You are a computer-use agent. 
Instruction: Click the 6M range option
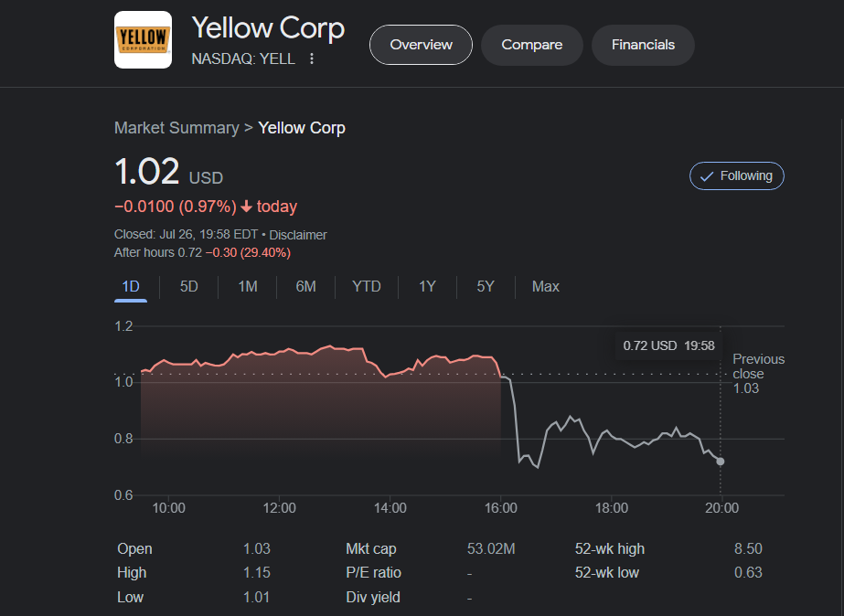(305, 286)
